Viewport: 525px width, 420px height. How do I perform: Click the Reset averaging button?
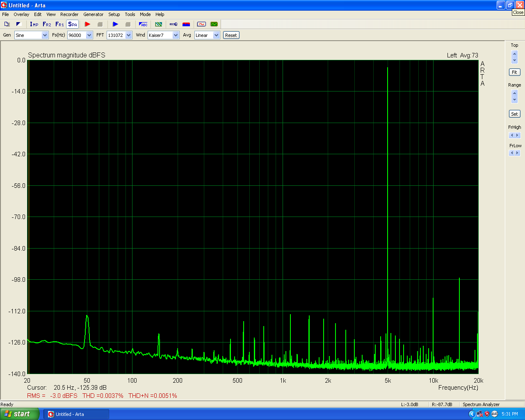(231, 35)
